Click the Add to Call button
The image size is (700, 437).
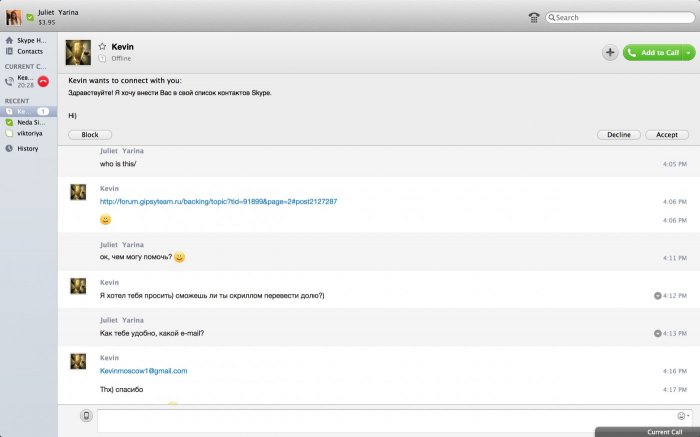(x=653, y=53)
